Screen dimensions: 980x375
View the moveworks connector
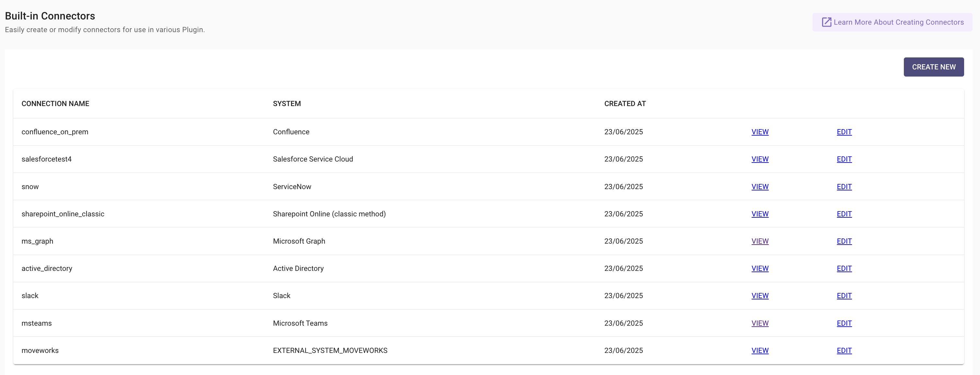tap(760, 350)
